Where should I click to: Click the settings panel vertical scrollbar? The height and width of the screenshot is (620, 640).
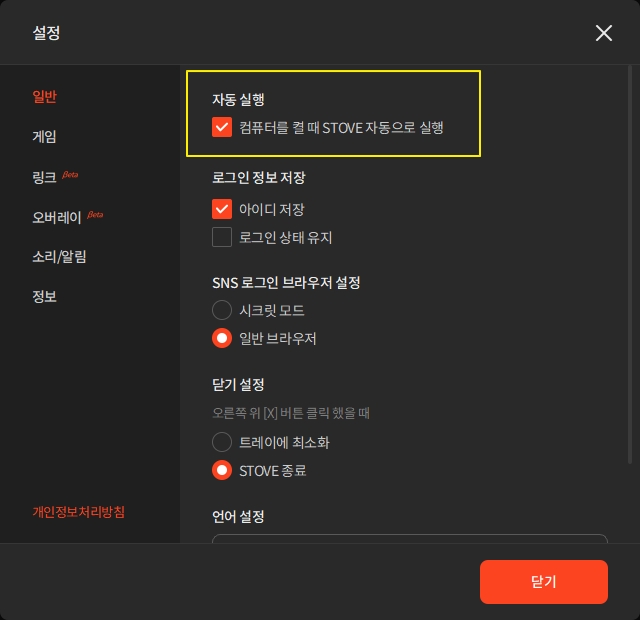630,264
